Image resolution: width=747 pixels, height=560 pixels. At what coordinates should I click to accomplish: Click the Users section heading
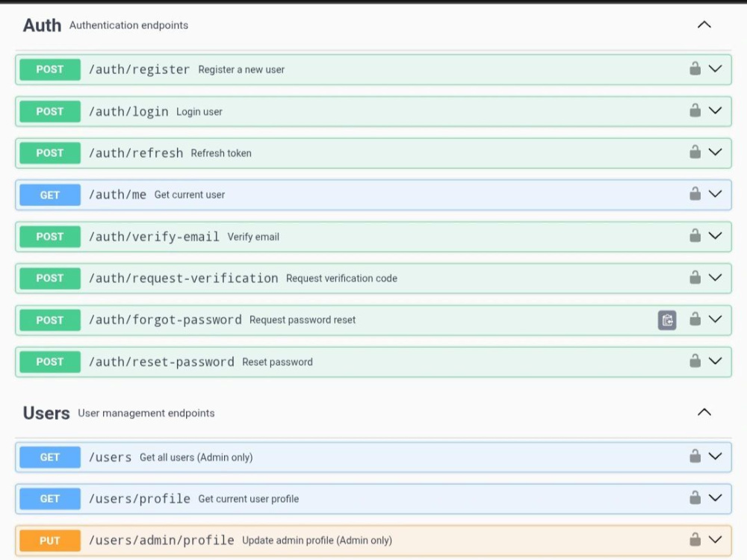(x=46, y=413)
